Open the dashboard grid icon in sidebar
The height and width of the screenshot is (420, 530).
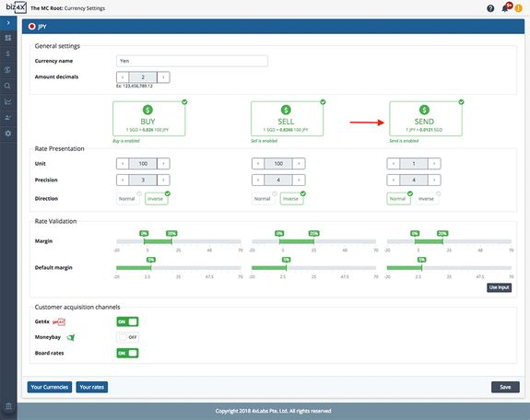pyautogui.click(x=8, y=38)
